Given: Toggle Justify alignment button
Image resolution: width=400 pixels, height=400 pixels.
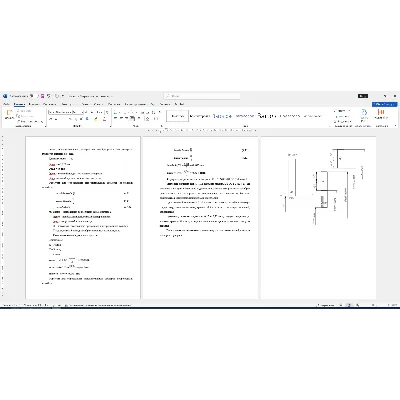Looking at the screenshot, I should tap(132, 119).
